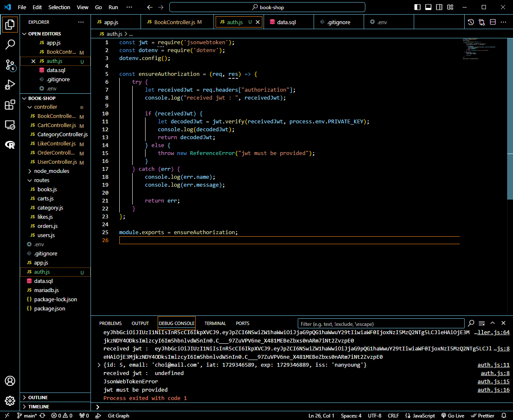Open editor More Actions menu
The width and height of the screenshot is (513, 420).
pyautogui.click(x=503, y=22)
